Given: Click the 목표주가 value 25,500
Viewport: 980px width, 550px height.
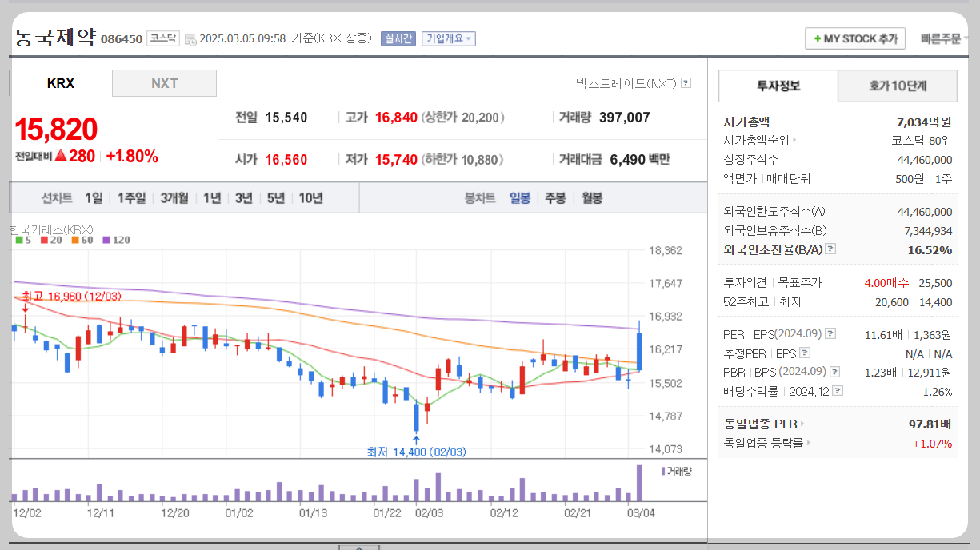Looking at the screenshot, I should coord(935,283).
